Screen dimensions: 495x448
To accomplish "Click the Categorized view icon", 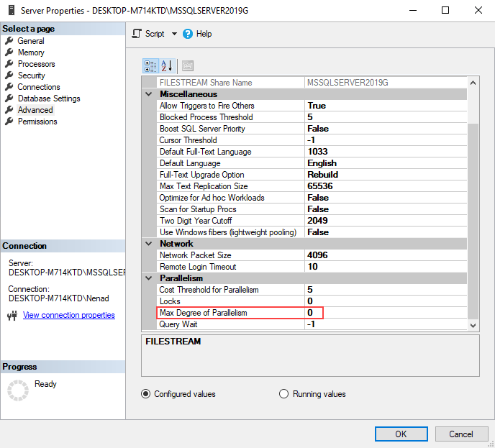I will coord(150,66).
